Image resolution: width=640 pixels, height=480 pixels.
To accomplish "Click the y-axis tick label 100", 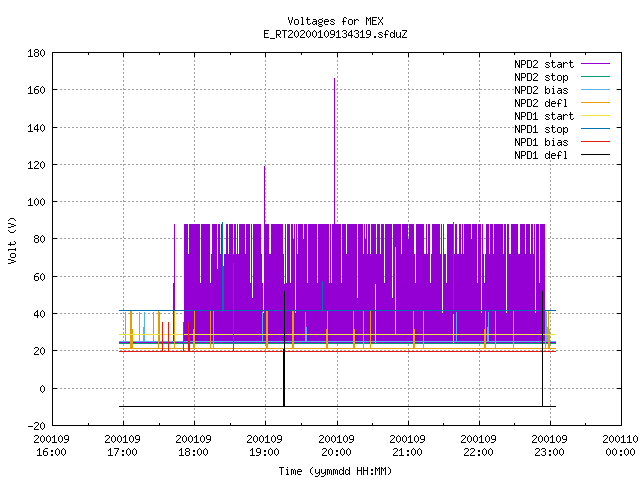I will point(36,202).
